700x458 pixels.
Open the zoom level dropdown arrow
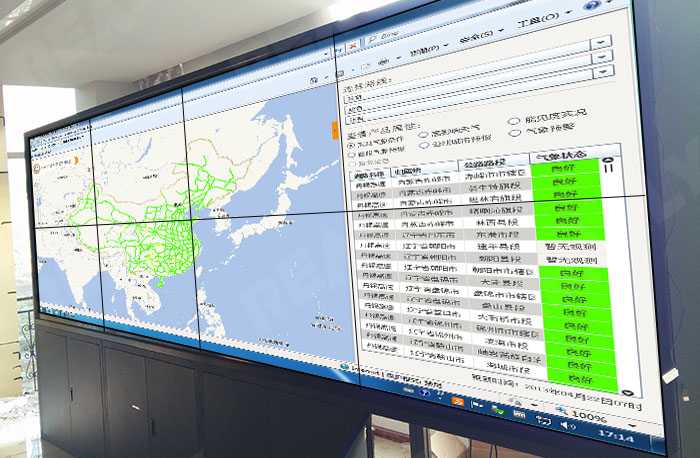coord(632,426)
